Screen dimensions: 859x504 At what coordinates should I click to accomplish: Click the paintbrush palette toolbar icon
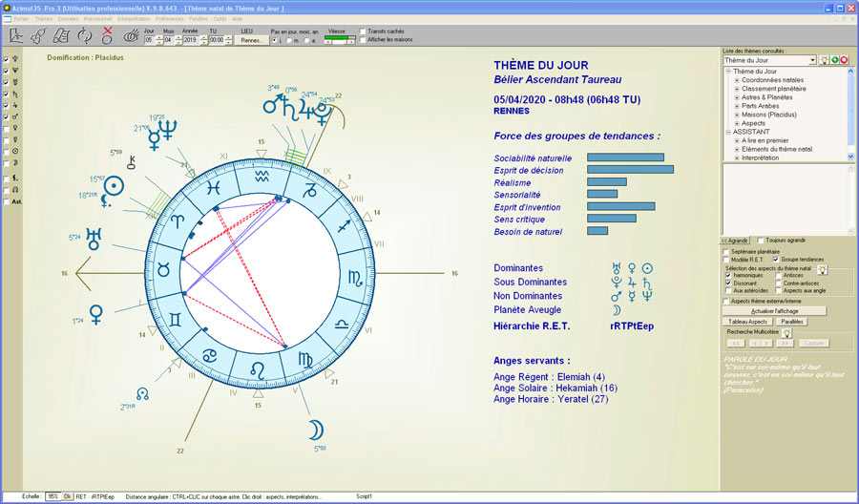pos(39,36)
